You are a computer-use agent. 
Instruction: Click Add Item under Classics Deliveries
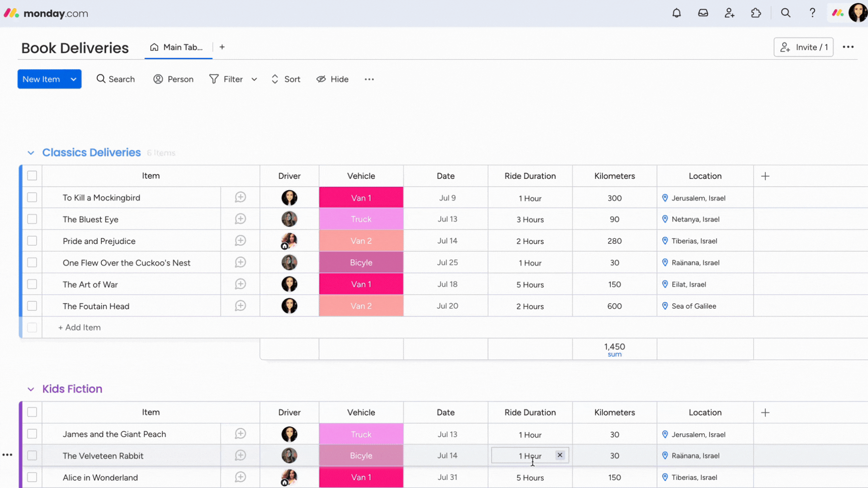tap(79, 327)
